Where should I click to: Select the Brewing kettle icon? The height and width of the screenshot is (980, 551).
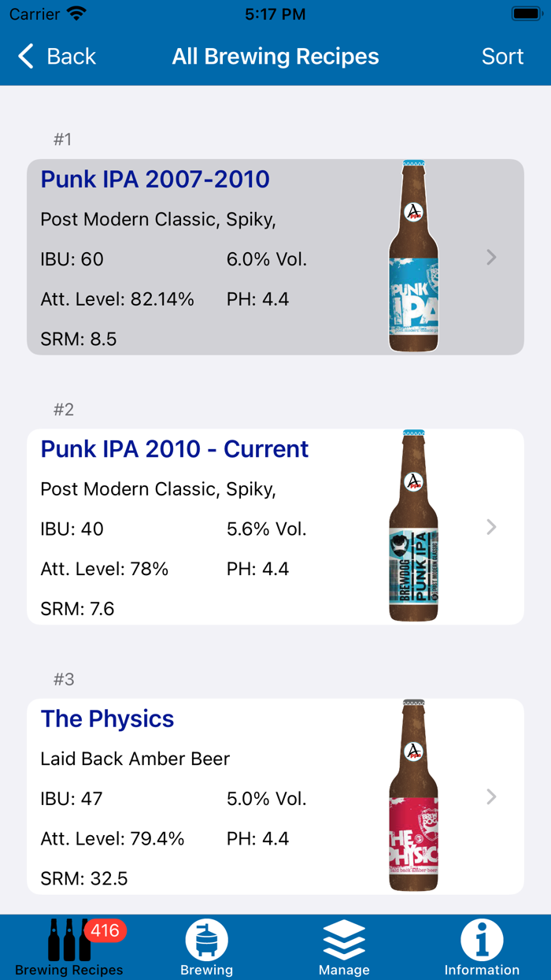[206, 939]
